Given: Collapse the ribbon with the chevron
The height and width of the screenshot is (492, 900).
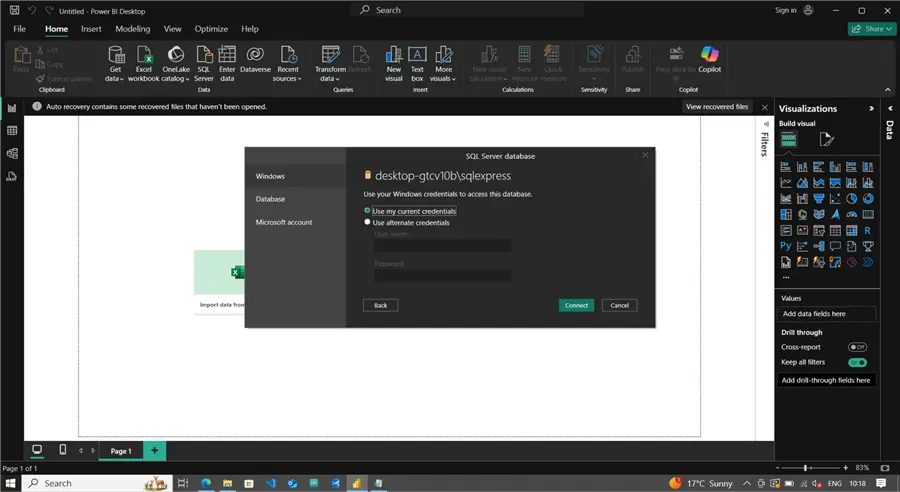Looking at the screenshot, I should point(887,90).
